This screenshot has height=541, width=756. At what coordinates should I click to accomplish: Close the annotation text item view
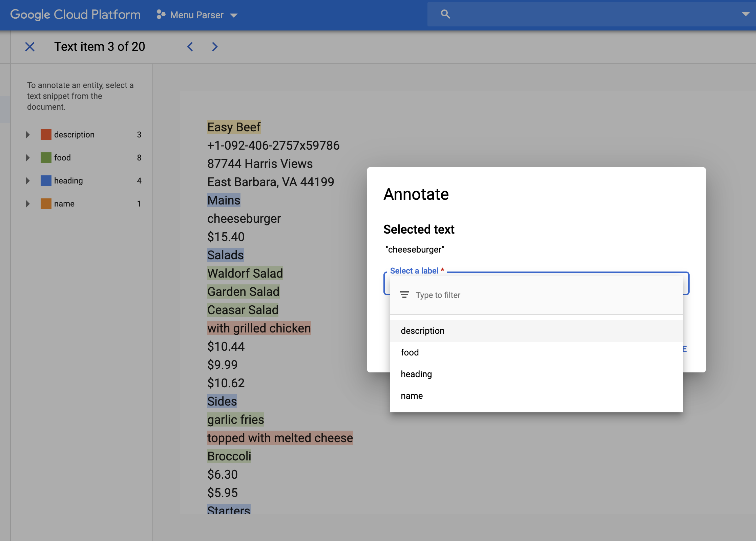pyautogui.click(x=30, y=47)
